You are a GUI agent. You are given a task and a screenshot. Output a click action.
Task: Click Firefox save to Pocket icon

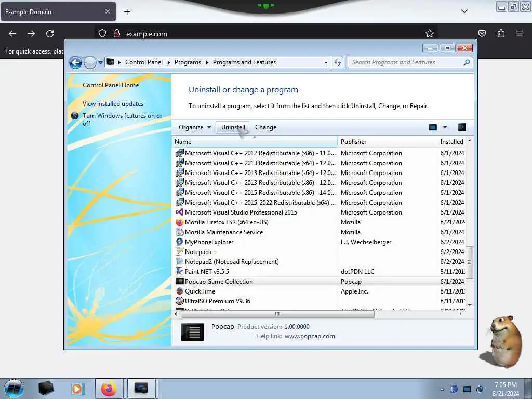482,33
